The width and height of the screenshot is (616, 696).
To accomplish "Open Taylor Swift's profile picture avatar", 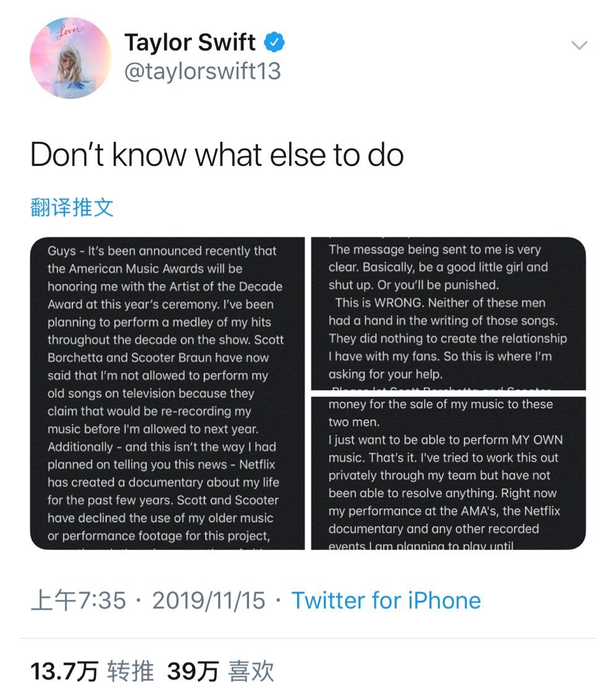I will click(70, 58).
